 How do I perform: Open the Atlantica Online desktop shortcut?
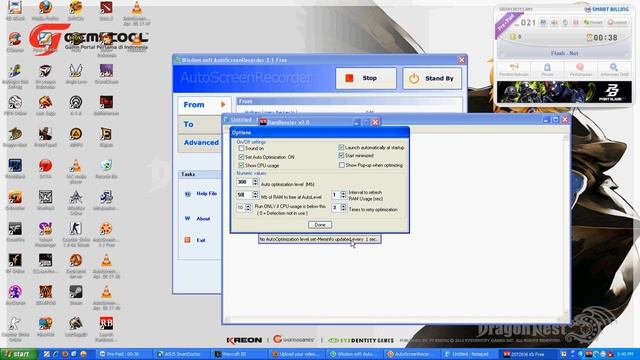click(x=76, y=198)
